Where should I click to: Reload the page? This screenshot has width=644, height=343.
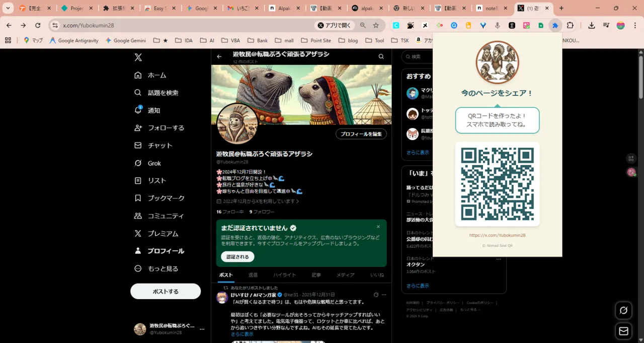[x=38, y=25]
